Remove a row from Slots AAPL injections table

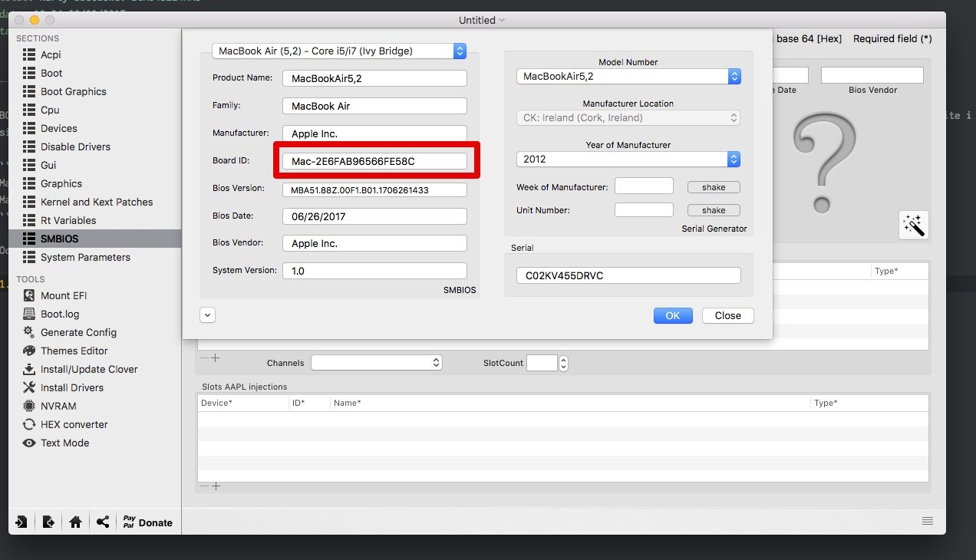click(x=204, y=486)
